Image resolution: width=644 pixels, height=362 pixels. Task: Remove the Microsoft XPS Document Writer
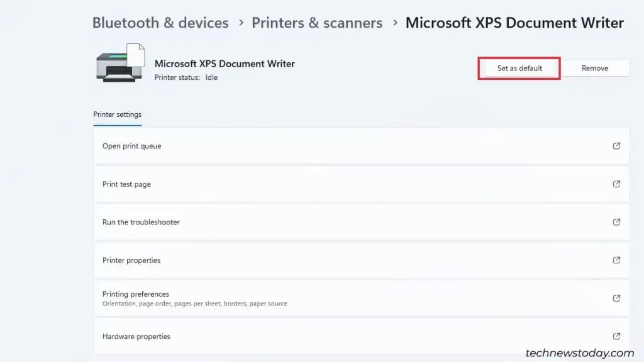point(594,68)
